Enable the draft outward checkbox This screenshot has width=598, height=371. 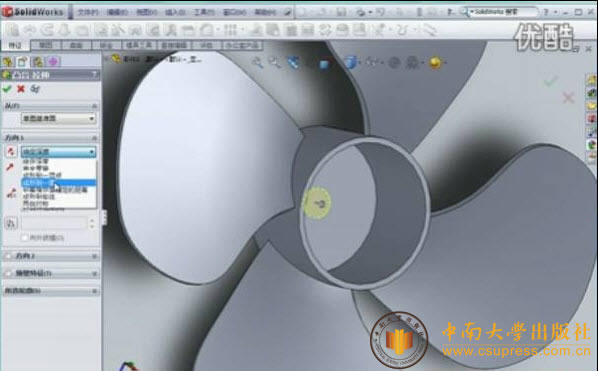tap(24, 238)
